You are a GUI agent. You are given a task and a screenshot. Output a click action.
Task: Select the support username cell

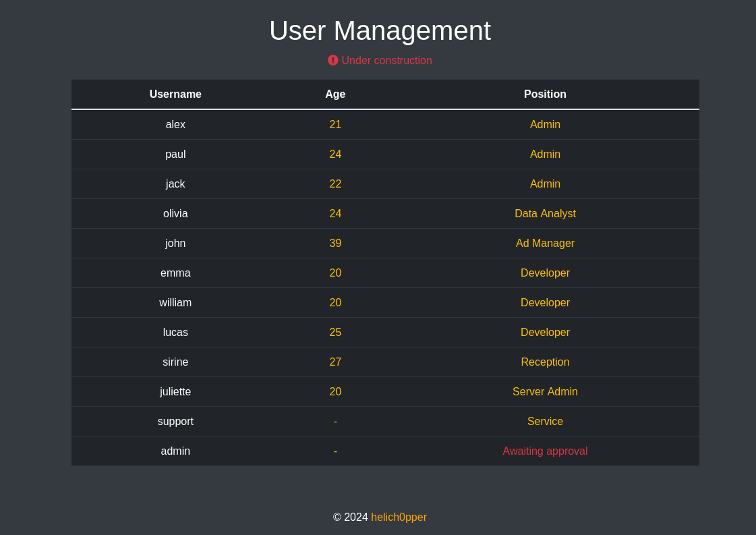[x=175, y=422]
